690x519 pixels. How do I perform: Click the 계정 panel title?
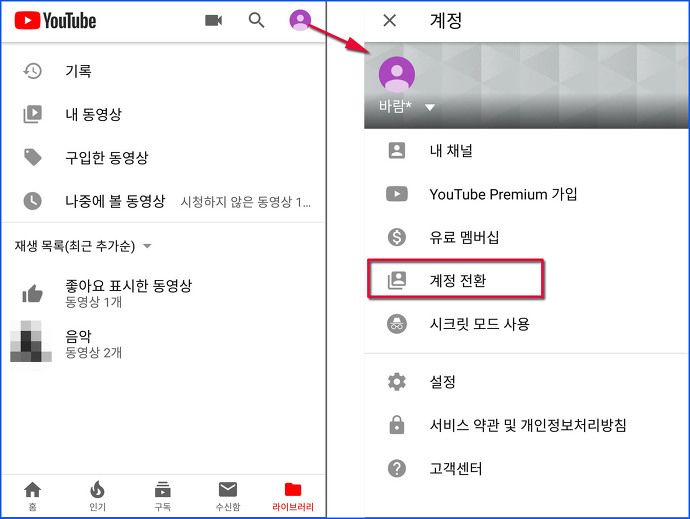446,20
